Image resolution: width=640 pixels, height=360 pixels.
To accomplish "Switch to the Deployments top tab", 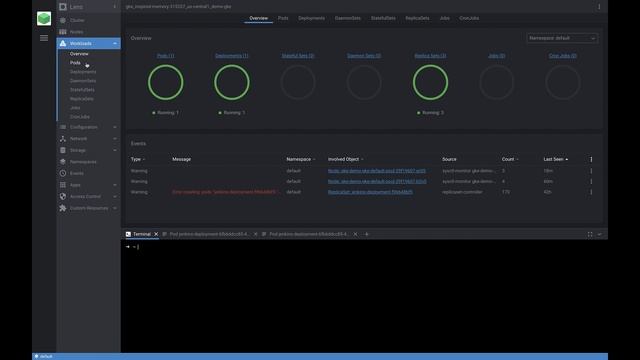I will pyautogui.click(x=311, y=18).
